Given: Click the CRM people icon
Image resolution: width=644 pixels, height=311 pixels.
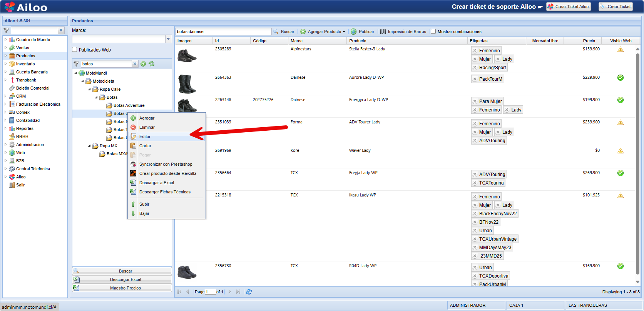Looking at the screenshot, I should pos(12,96).
